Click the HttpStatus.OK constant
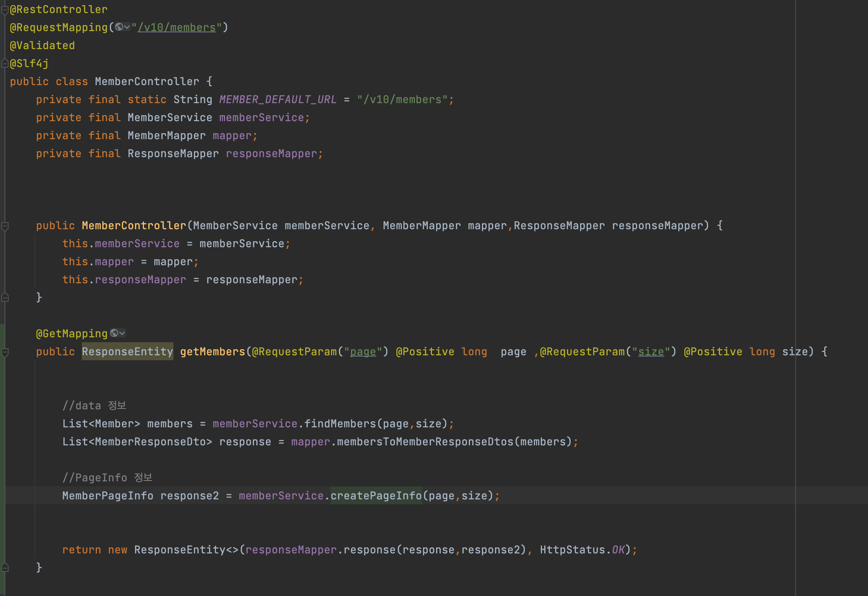 pyautogui.click(x=618, y=550)
